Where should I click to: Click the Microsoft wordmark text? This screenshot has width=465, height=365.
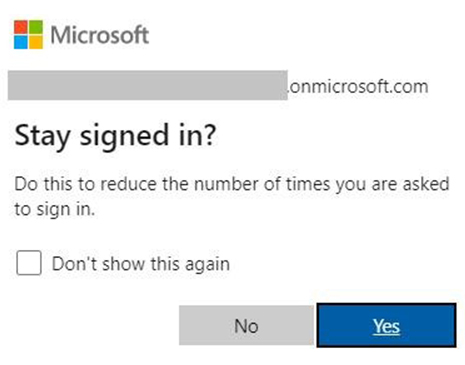tap(100, 35)
